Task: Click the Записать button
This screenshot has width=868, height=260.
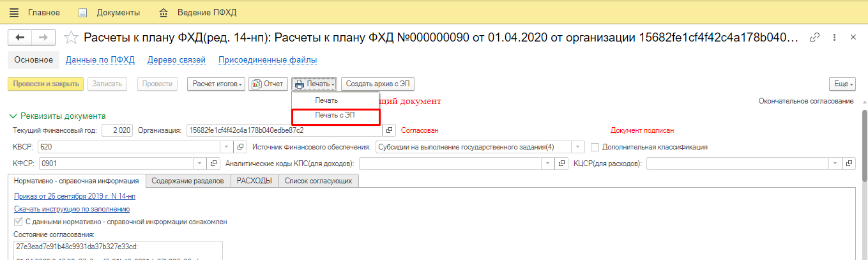Action: point(107,84)
